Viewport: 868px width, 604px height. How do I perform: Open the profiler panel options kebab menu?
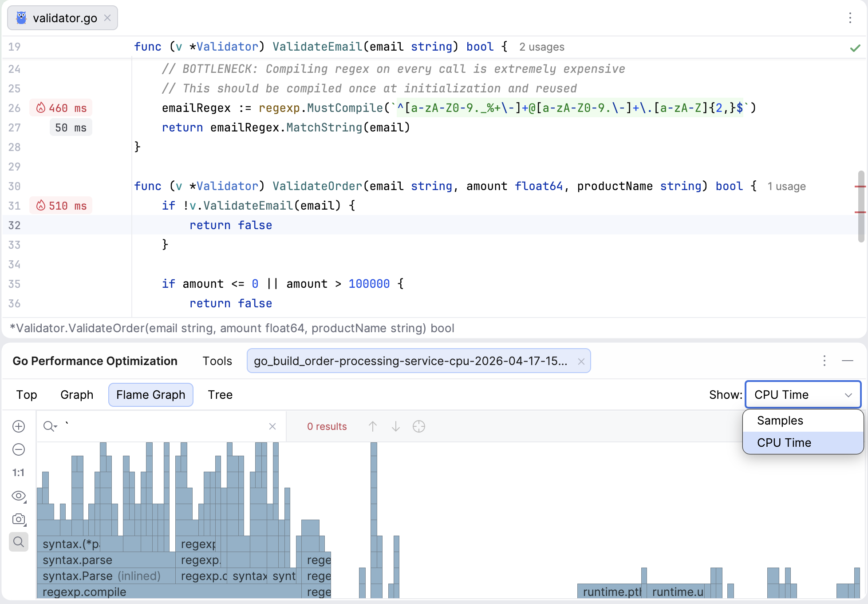coord(824,361)
